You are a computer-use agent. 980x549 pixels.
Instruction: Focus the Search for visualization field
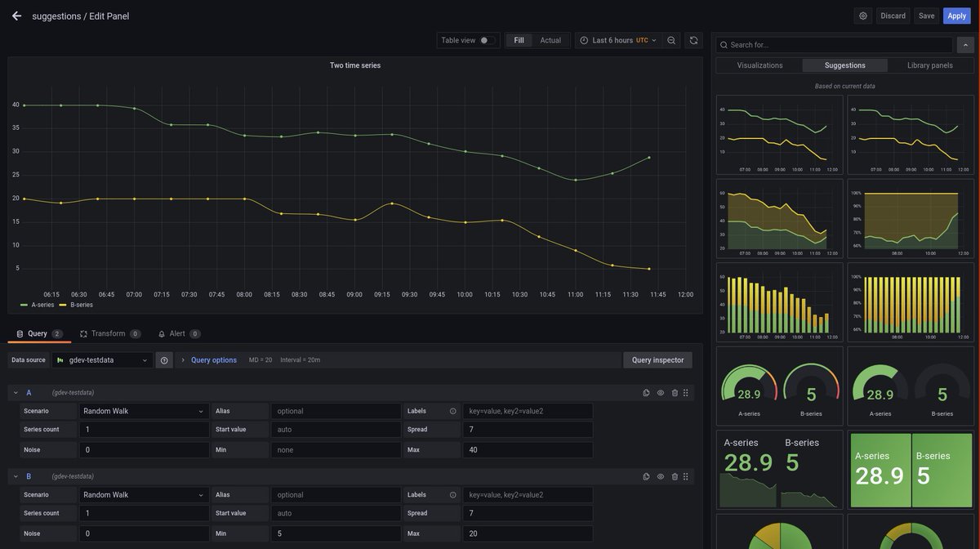[x=834, y=45]
